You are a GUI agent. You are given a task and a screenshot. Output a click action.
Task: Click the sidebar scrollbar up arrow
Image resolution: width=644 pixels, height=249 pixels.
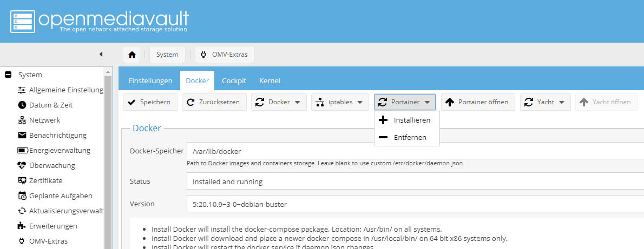[108, 72]
